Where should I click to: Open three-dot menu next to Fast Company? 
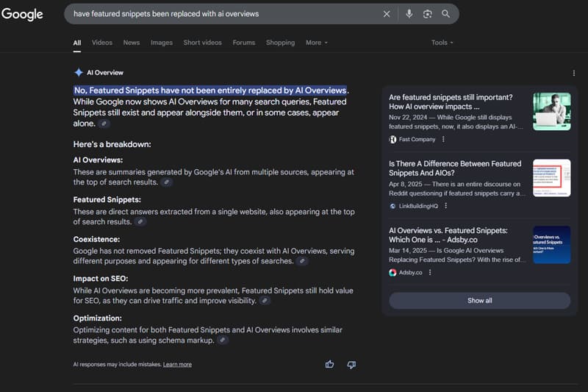(x=443, y=139)
